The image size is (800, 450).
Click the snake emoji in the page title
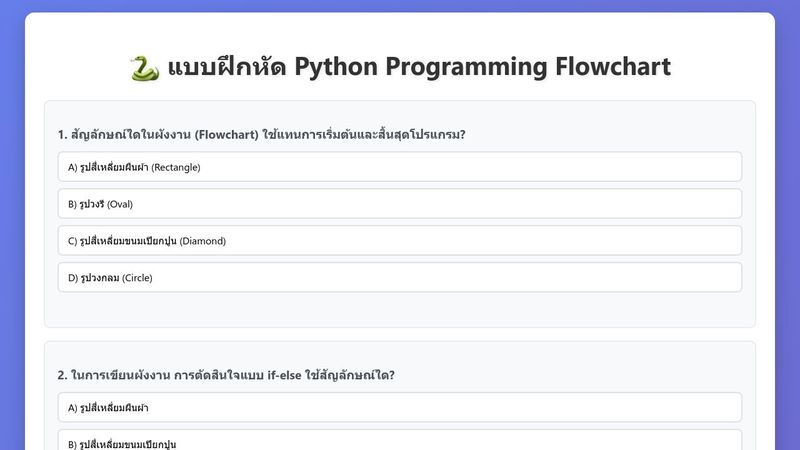pos(145,68)
